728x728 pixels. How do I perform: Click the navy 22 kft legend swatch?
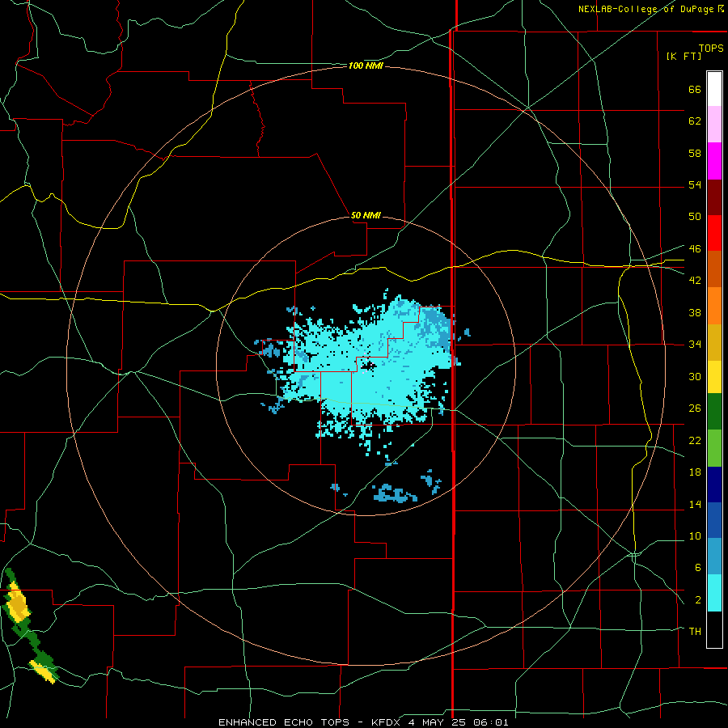click(714, 485)
